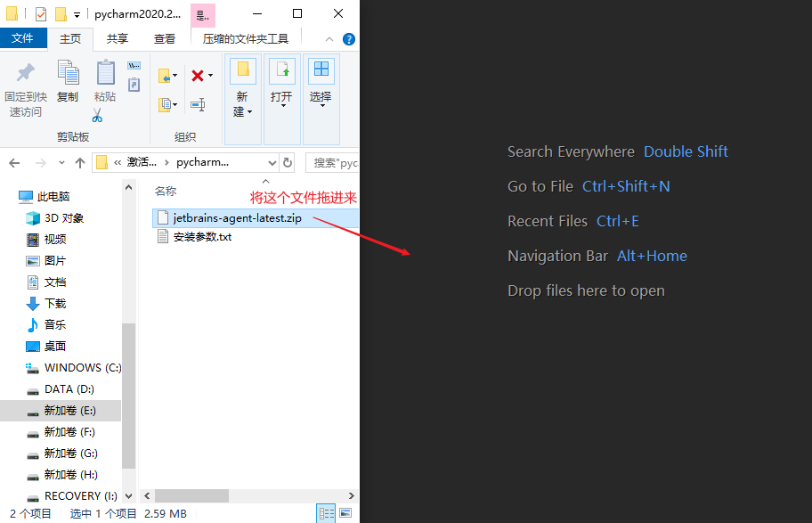Switch to the 查看 (View) ribbon tab
Viewport: 812px width, 523px height.
165,39
